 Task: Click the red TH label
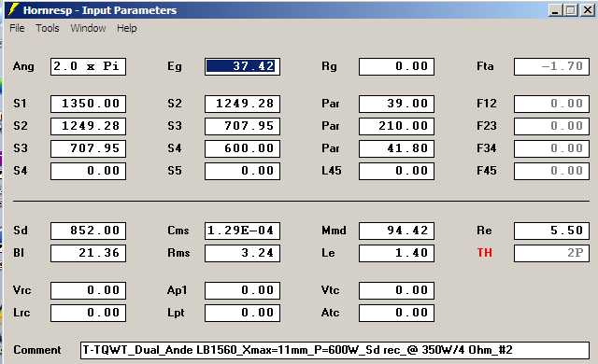[485, 253]
